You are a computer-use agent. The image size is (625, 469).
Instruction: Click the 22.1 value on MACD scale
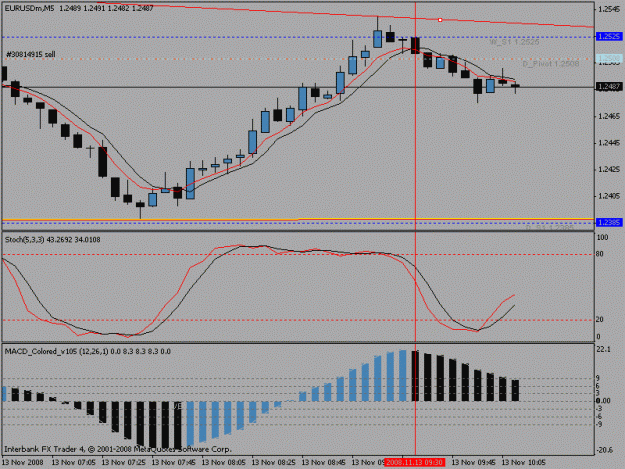click(604, 349)
